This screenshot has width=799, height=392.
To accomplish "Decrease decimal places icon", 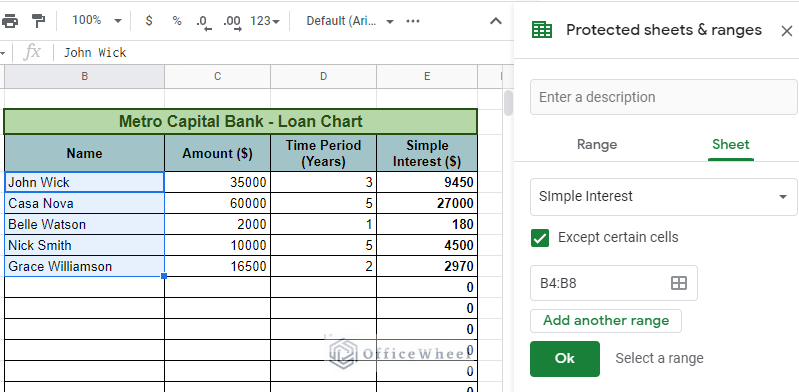I will pos(204,22).
